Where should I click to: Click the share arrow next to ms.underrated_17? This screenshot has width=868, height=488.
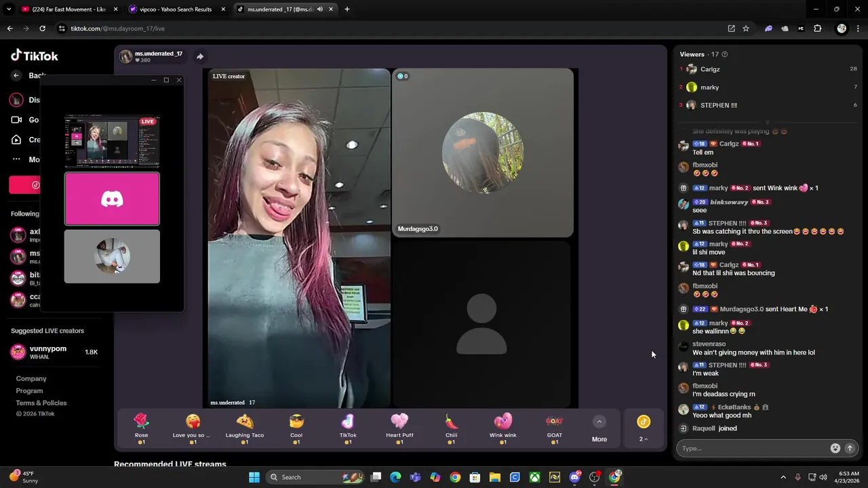pyautogui.click(x=200, y=56)
